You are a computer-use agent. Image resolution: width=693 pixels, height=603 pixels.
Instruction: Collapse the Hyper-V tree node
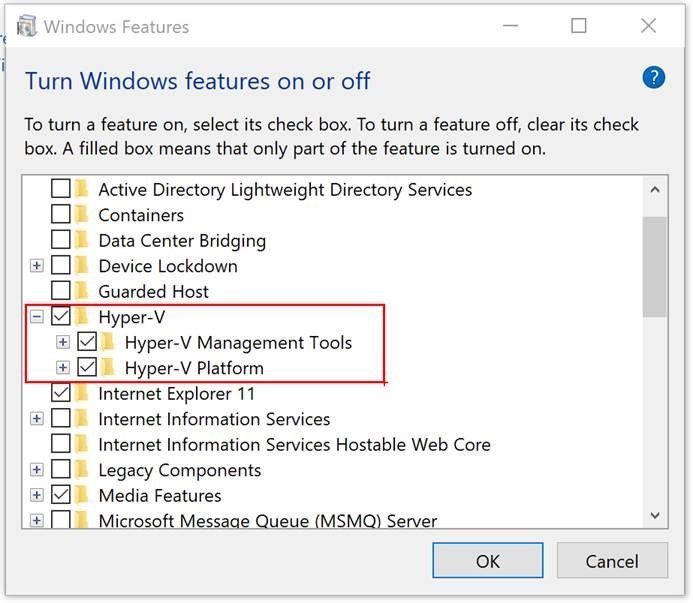click(37, 317)
